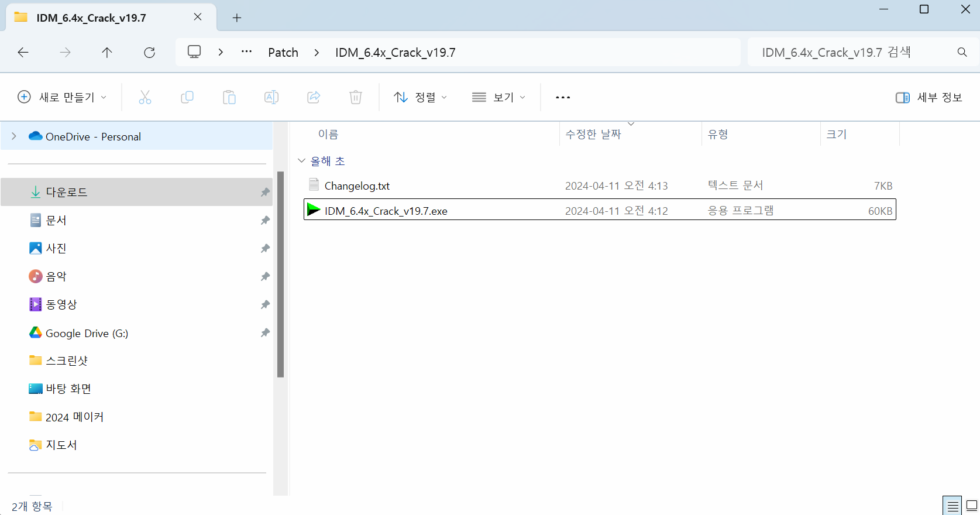The height and width of the screenshot is (515, 980).
Task: Click pin icon next to 사진
Action: [265, 248]
